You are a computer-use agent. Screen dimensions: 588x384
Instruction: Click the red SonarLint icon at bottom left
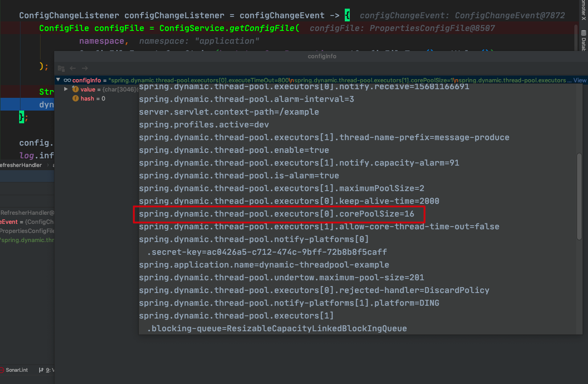pyautogui.click(x=2, y=369)
